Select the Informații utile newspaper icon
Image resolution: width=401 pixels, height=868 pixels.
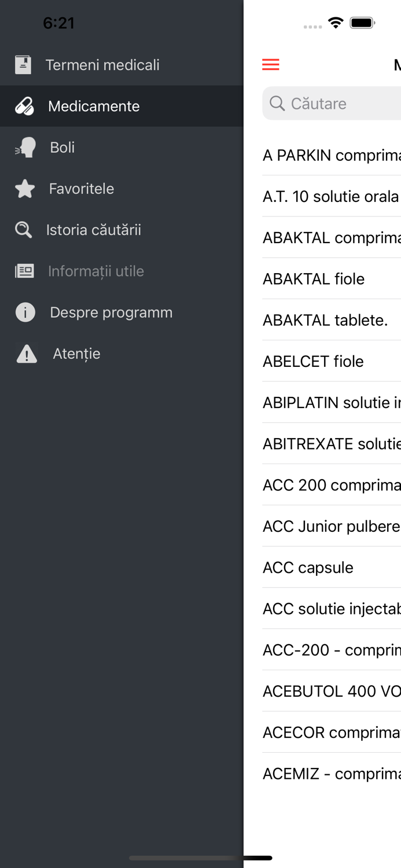click(x=23, y=270)
